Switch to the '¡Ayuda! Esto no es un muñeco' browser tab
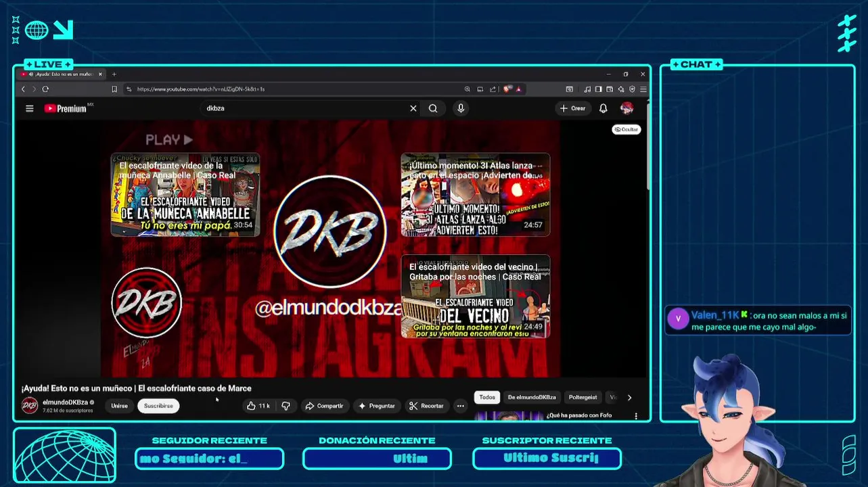868x487 pixels. [62, 74]
